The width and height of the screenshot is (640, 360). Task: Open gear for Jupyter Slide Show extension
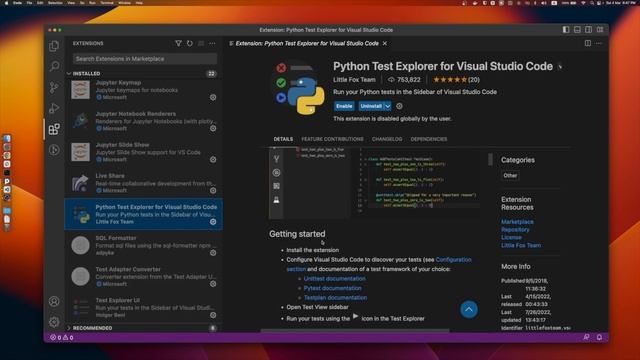tap(213, 160)
